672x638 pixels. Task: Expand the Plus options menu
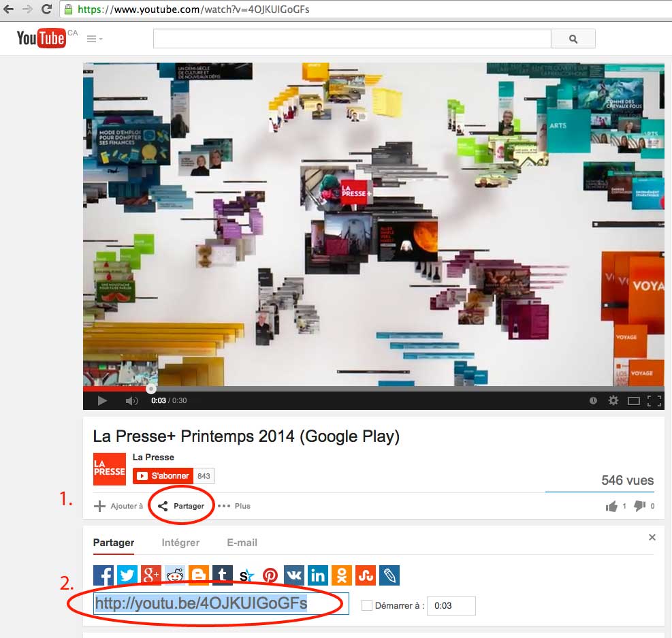(x=234, y=506)
